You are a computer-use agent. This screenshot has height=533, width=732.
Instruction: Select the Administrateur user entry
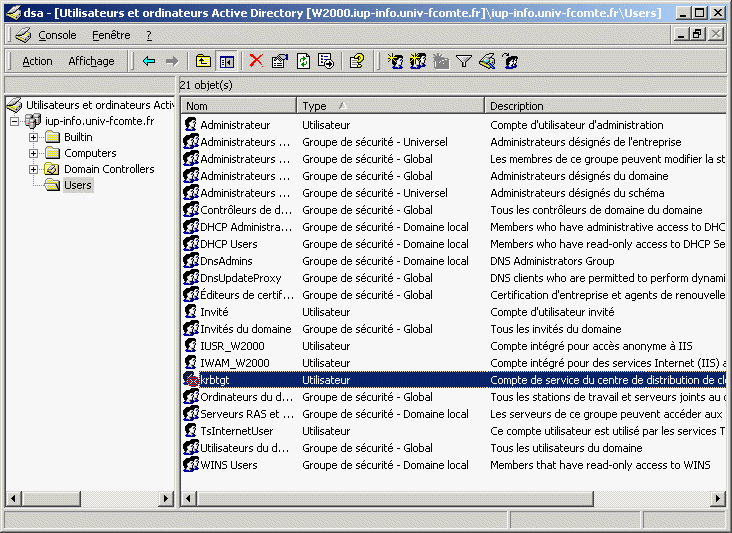click(235, 125)
